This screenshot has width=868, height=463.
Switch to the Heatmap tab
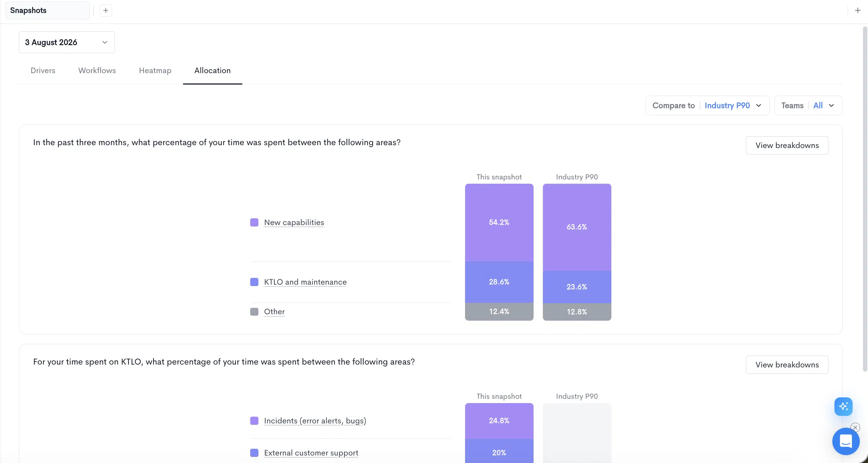click(155, 71)
